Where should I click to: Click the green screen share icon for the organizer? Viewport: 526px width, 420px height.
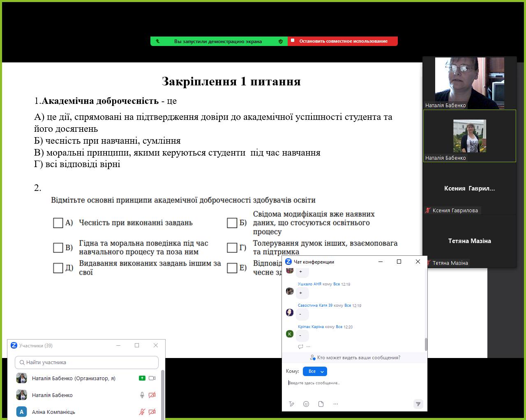click(142, 378)
